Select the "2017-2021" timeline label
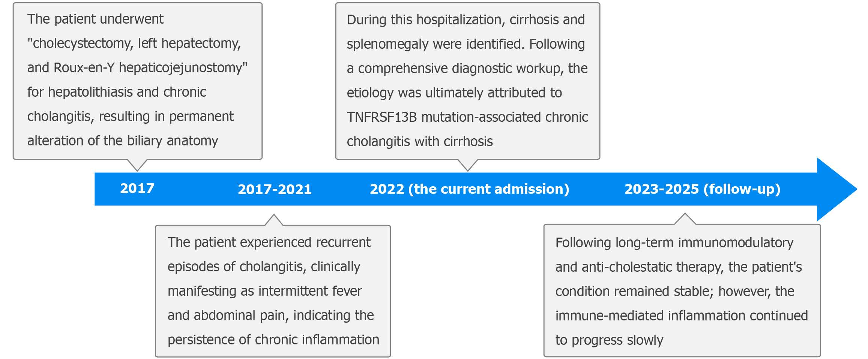 tap(275, 190)
